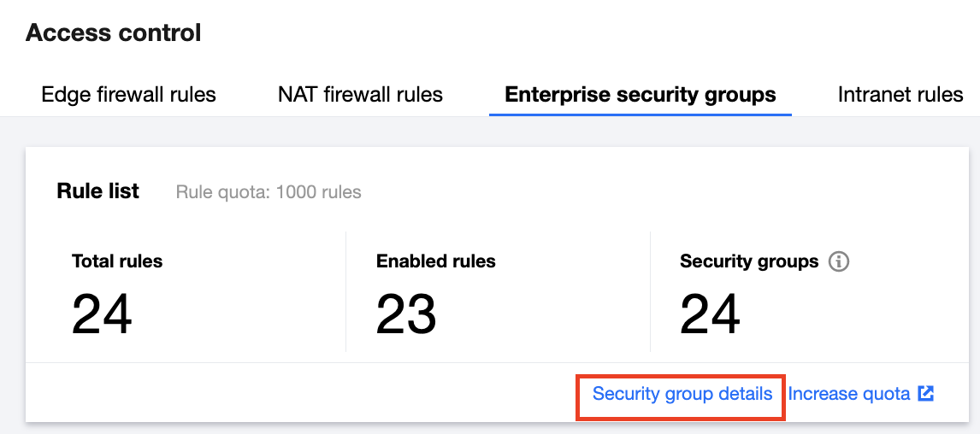Click the Increase quota link text
Screen dimensions: 980x434
848,394
